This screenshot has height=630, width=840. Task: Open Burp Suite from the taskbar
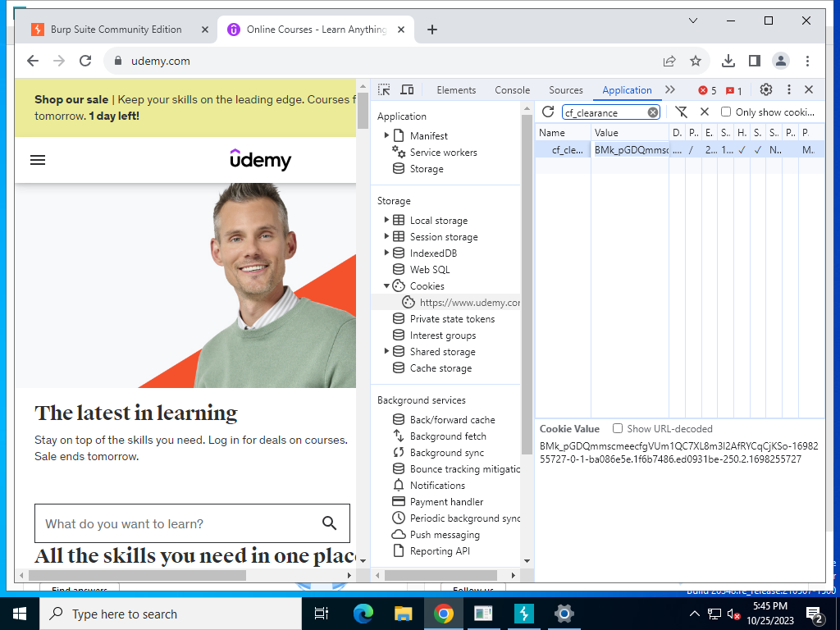[523, 614]
